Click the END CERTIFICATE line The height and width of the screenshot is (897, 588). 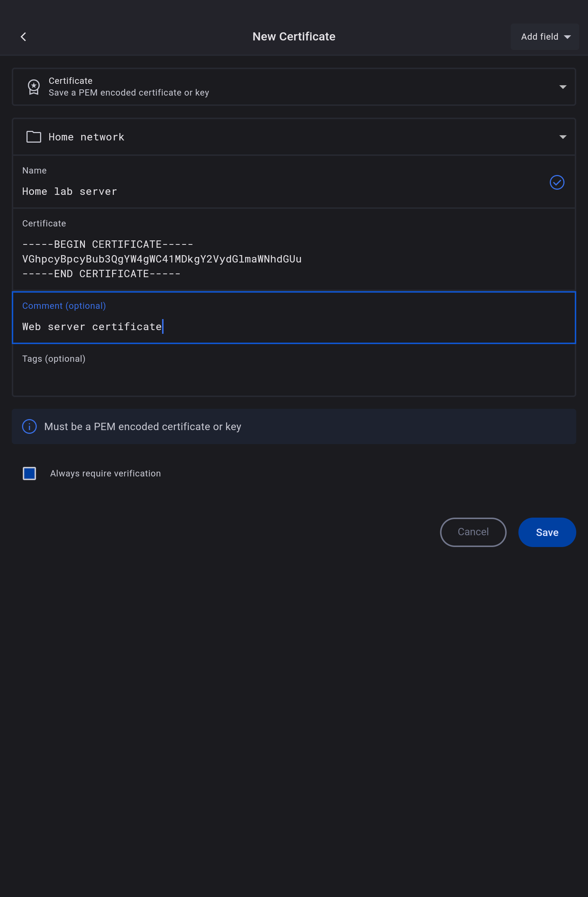click(x=101, y=274)
